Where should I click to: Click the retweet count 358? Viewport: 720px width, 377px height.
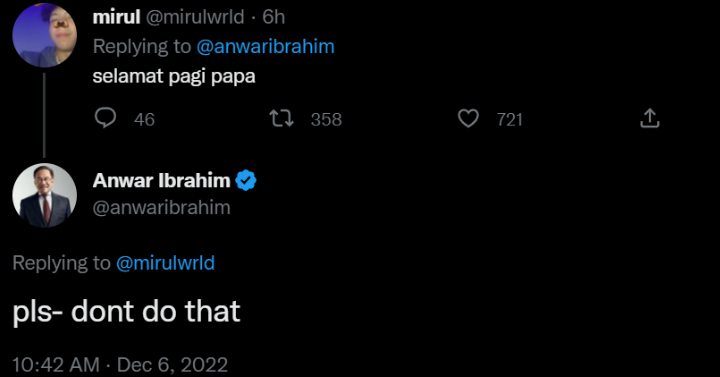point(326,120)
